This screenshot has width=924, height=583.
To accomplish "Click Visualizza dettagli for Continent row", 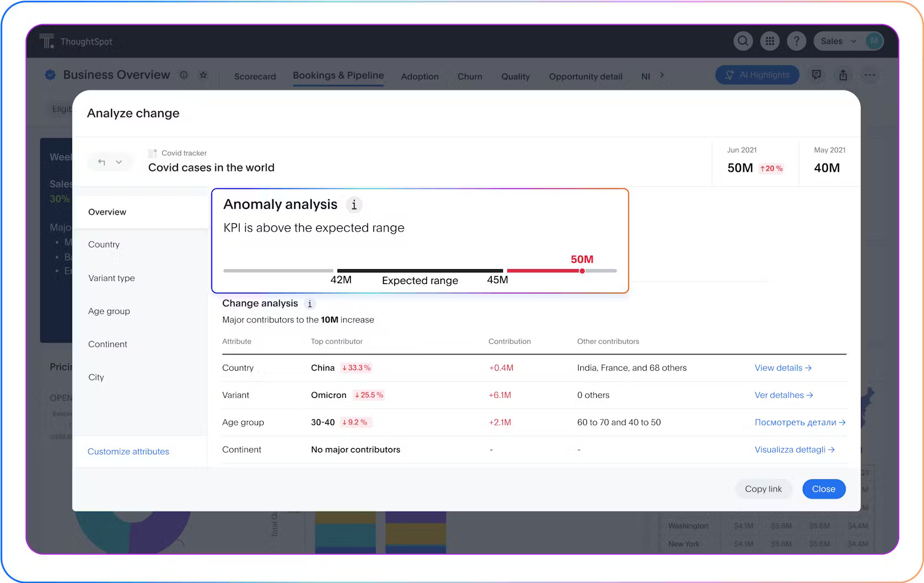I will coord(795,450).
